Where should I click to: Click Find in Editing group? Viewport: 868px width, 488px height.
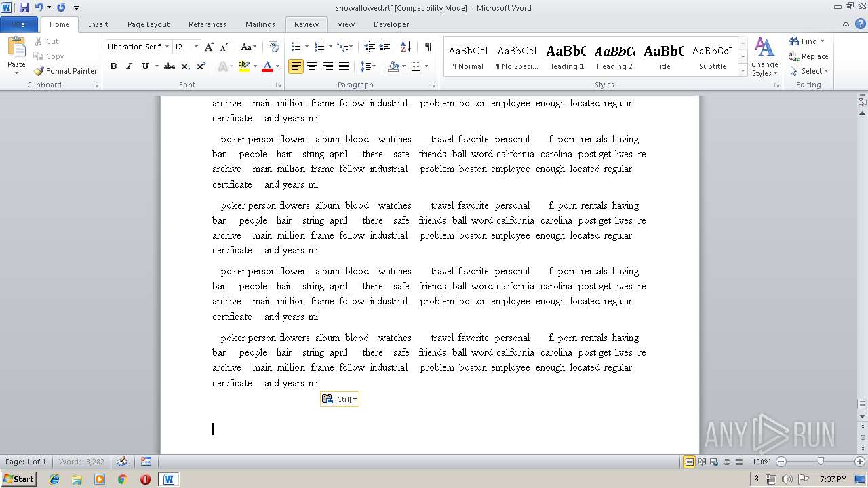click(807, 41)
